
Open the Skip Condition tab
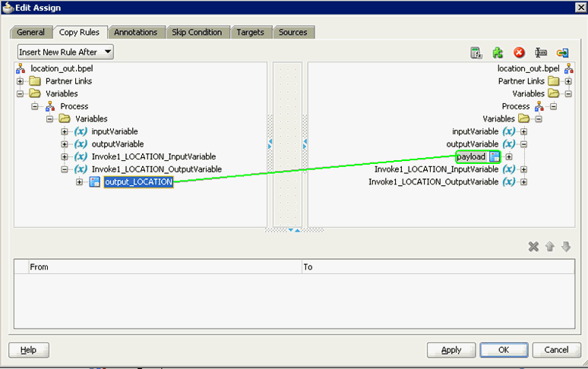(197, 32)
